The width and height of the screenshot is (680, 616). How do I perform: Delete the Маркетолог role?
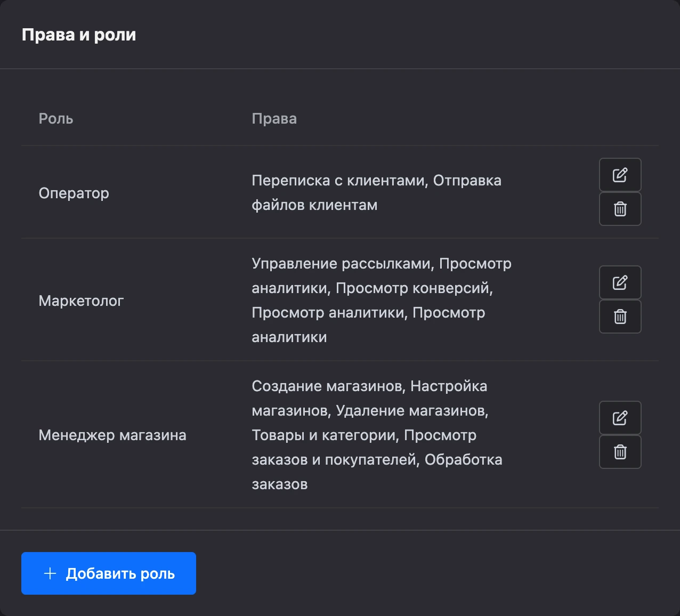coord(620,317)
